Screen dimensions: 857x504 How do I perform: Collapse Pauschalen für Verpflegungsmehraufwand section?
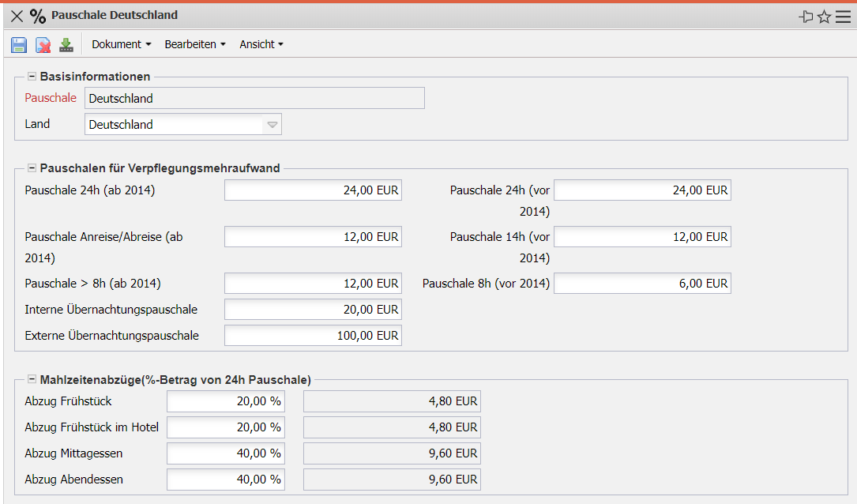32,167
